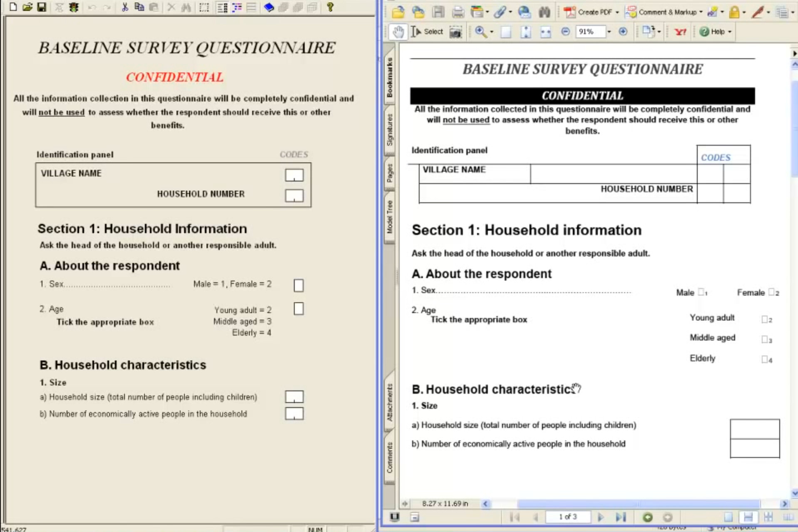This screenshot has height=532, width=798.
Task: Select continuous page layout icon
Action: click(x=748, y=517)
